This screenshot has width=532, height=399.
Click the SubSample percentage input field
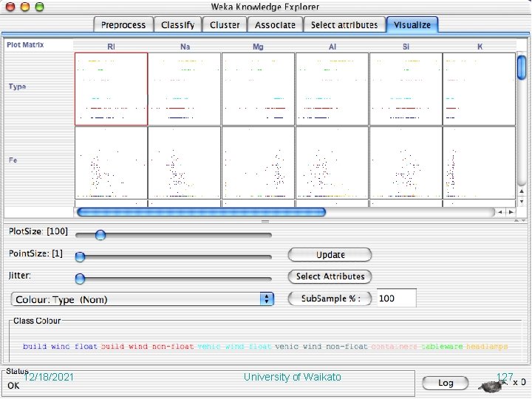click(396, 299)
